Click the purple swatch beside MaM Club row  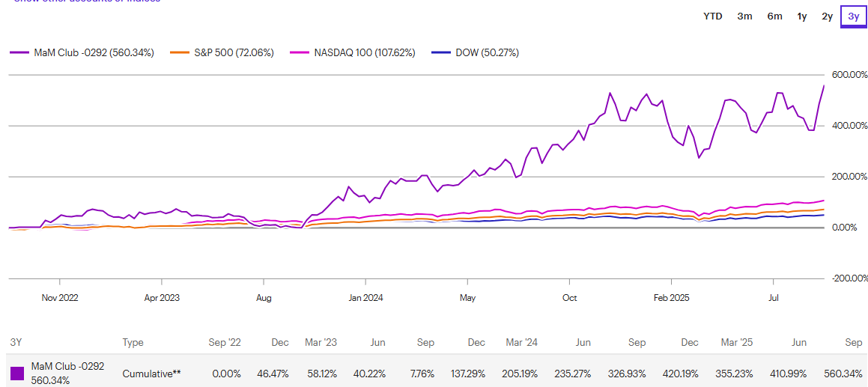tap(17, 373)
